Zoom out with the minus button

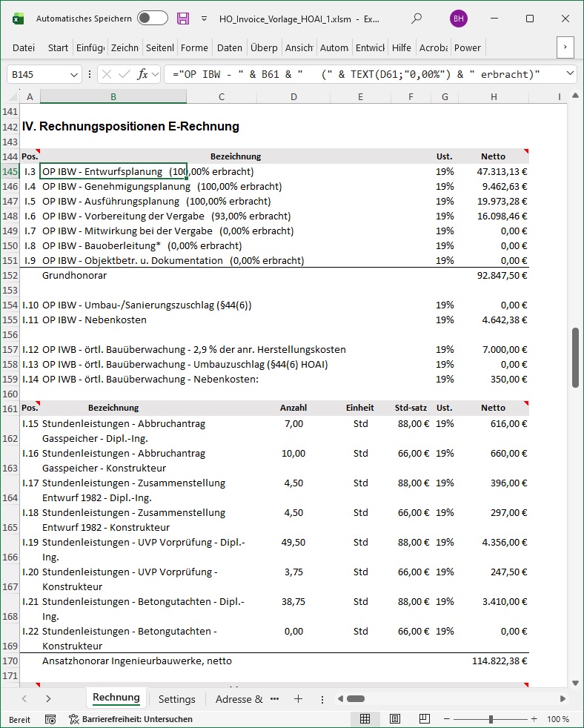(x=447, y=718)
